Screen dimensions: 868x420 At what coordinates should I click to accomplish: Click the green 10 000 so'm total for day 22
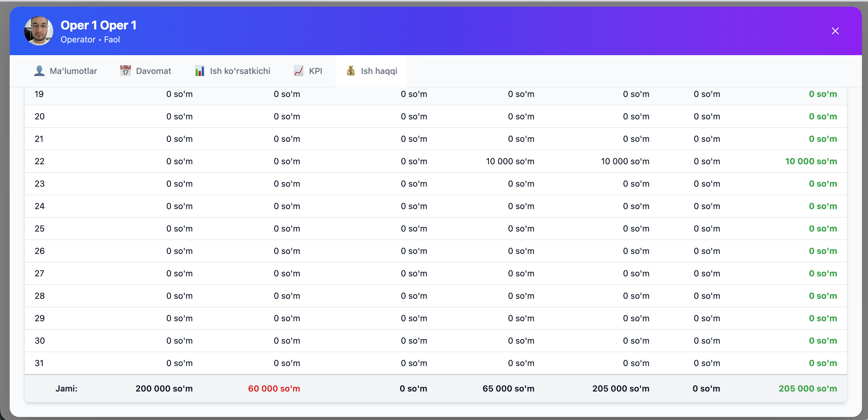coord(811,161)
